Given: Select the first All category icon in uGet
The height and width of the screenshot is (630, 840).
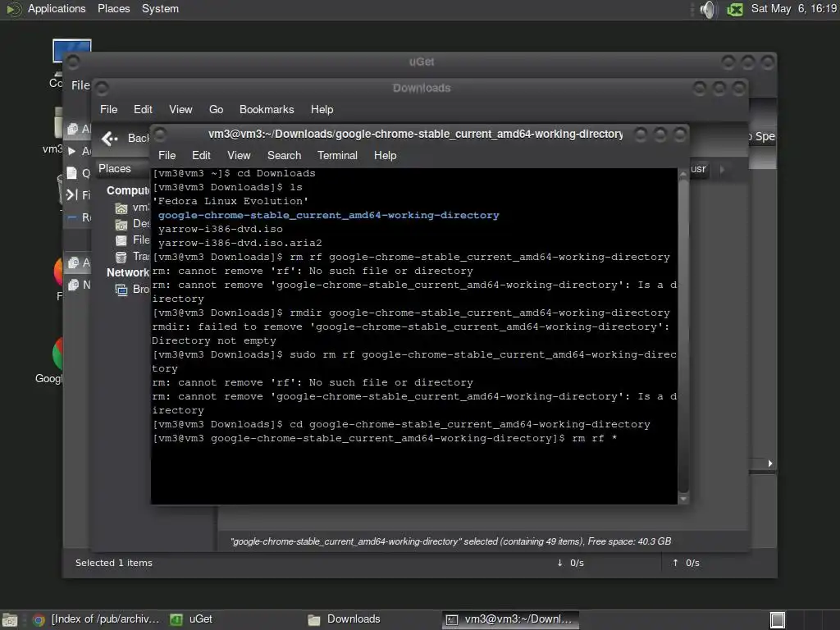Looking at the screenshot, I should pyautogui.click(x=73, y=129).
